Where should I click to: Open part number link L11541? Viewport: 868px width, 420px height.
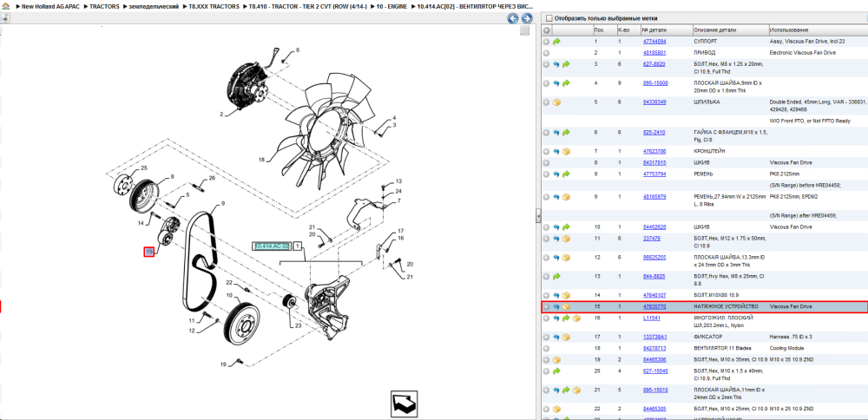pyautogui.click(x=652, y=318)
